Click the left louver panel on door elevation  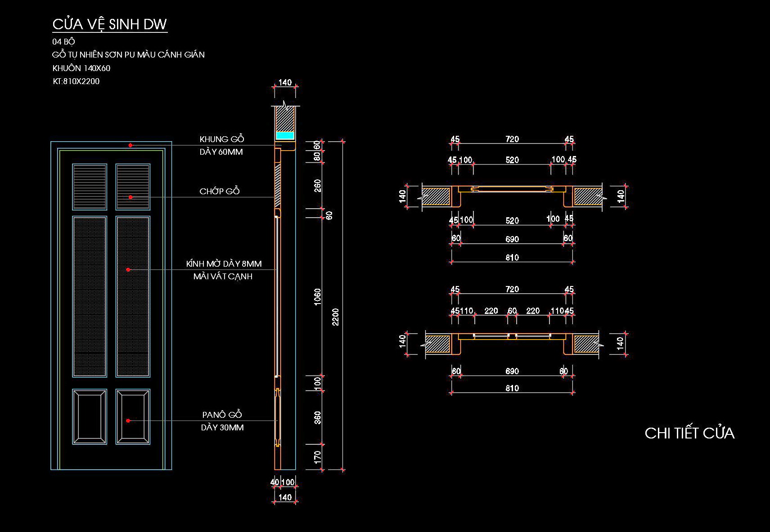[x=90, y=187]
